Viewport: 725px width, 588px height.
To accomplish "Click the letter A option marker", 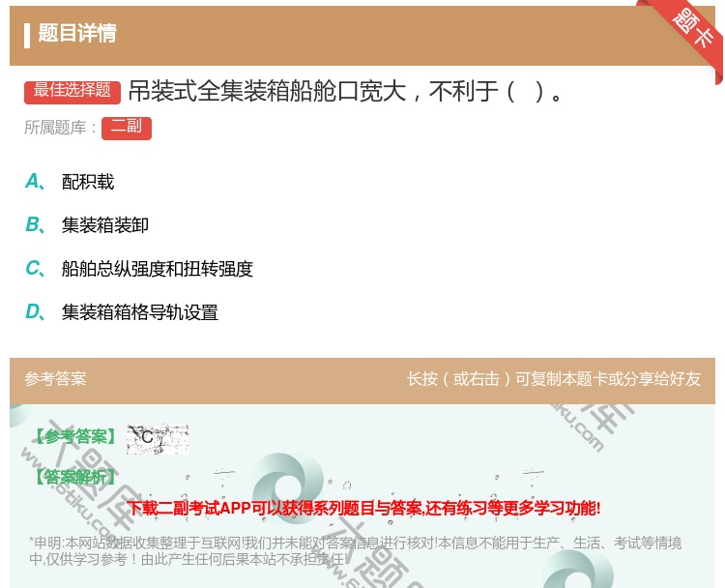I will pos(35,182).
